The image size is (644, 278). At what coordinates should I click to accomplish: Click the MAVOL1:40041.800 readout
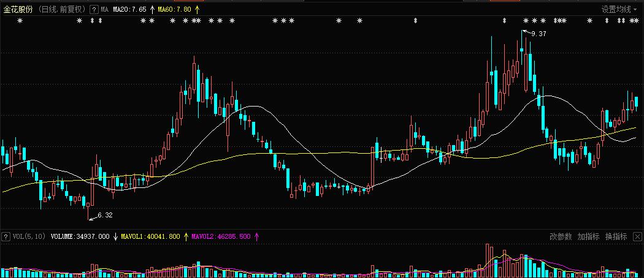(151, 236)
